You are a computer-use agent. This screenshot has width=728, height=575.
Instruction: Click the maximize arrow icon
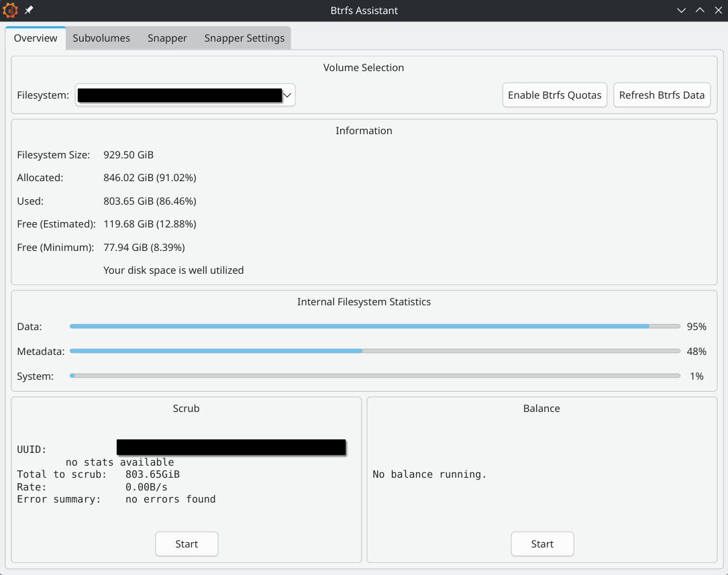pos(700,10)
